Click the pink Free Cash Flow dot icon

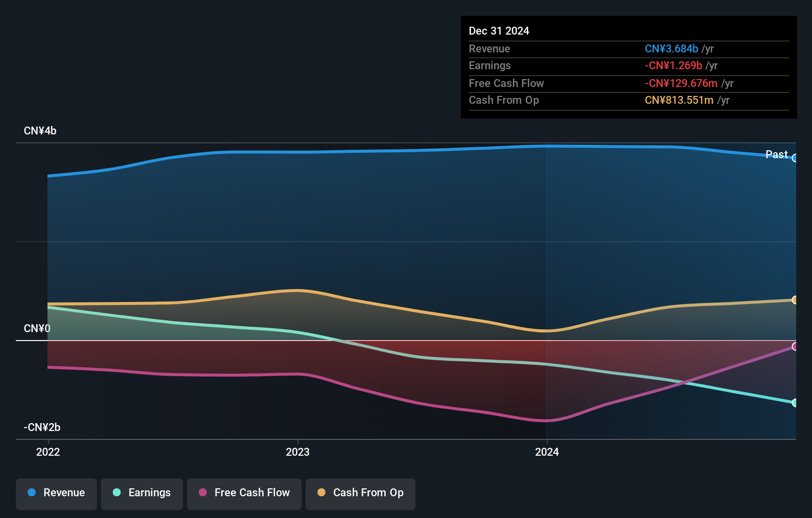(202, 493)
